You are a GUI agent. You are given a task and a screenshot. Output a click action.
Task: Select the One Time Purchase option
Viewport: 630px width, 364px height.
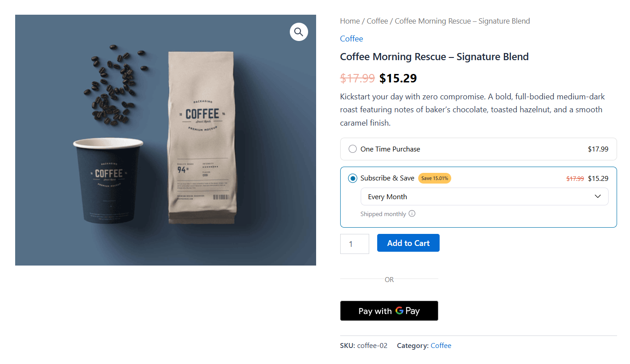click(x=352, y=149)
